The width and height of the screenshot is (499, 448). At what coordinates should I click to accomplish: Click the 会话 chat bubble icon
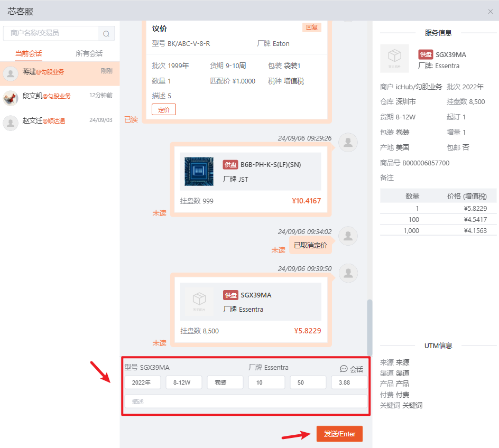coord(344,369)
